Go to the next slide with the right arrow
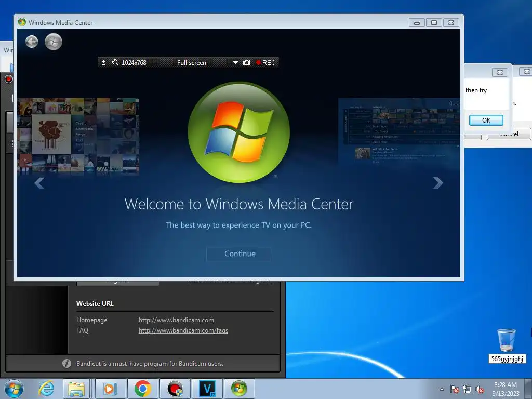 [x=438, y=183]
